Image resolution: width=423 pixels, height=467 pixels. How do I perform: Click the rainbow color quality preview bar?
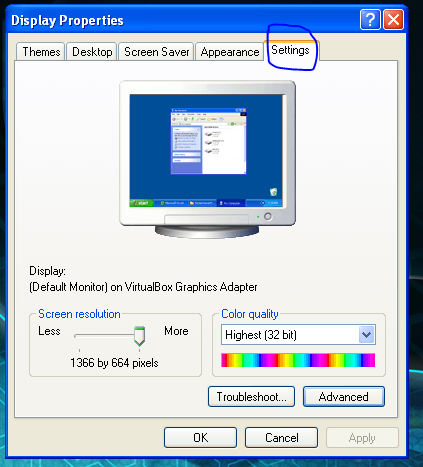(298, 360)
